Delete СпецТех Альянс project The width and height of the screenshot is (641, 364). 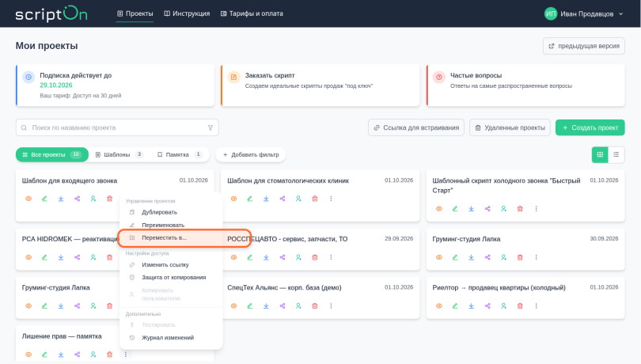tap(315, 306)
